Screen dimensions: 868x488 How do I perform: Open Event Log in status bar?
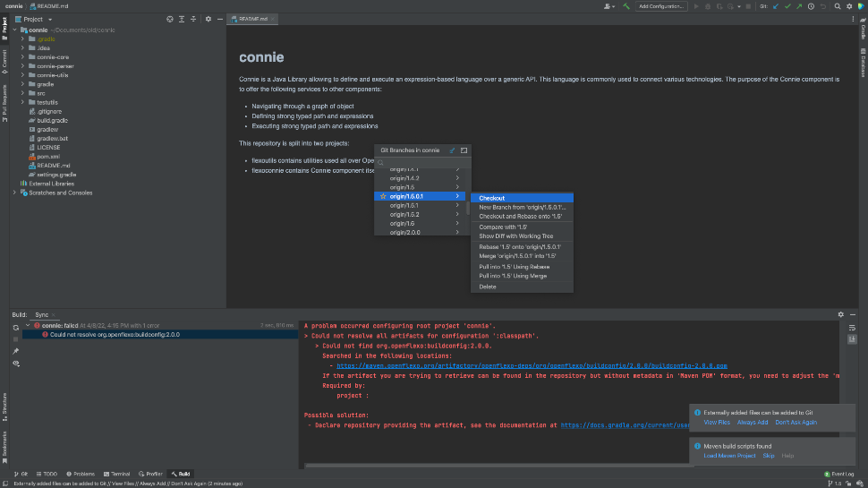pyautogui.click(x=838, y=475)
